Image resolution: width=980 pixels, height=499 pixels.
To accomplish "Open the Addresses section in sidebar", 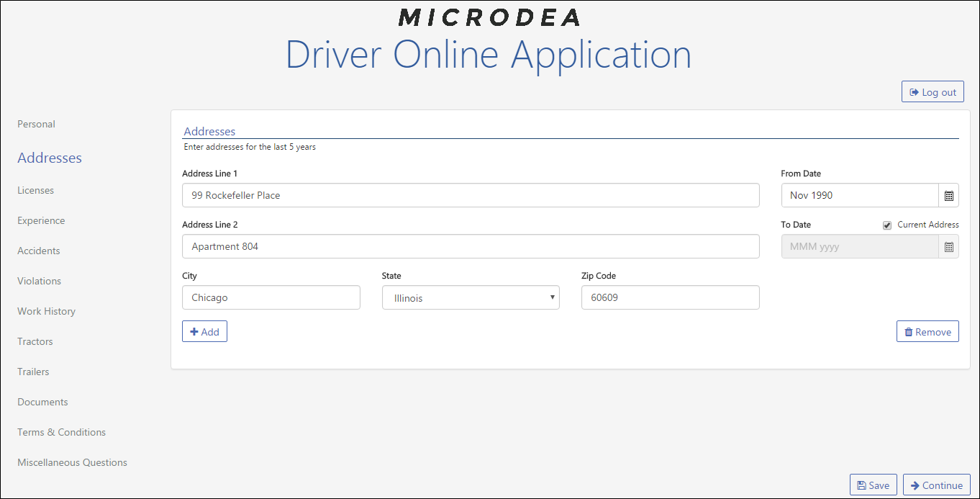I will [50, 158].
